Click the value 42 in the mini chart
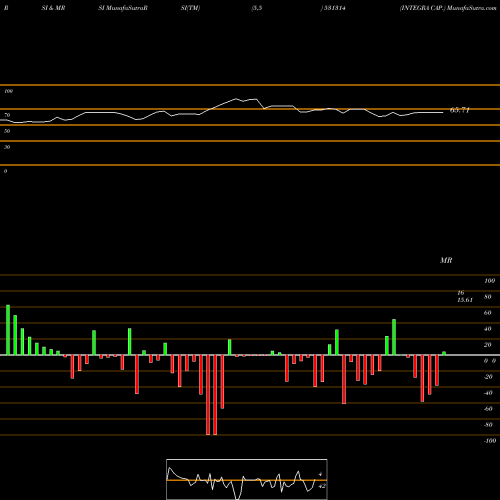 (x=322, y=486)
